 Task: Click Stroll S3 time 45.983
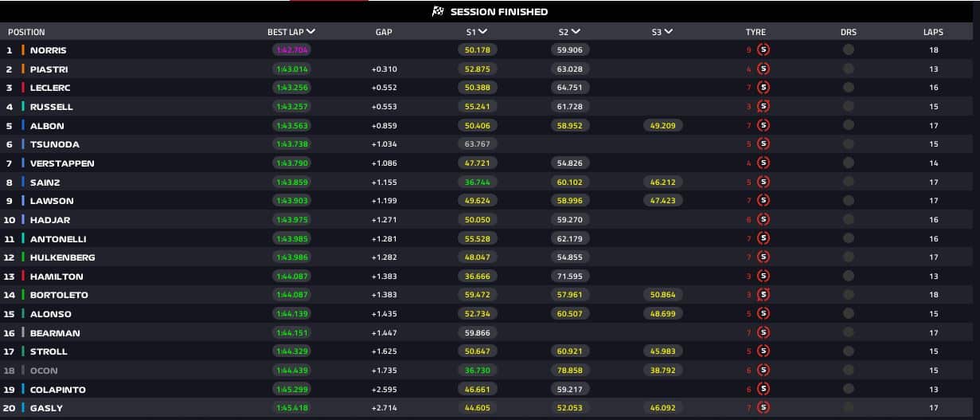coord(662,351)
